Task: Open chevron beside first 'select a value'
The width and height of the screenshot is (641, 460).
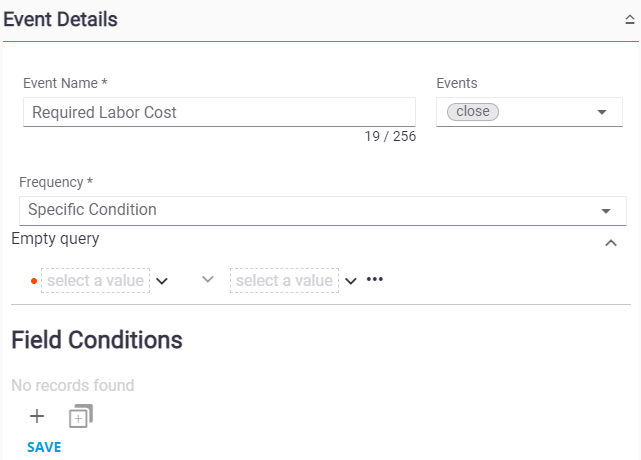Action: point(162,281)
